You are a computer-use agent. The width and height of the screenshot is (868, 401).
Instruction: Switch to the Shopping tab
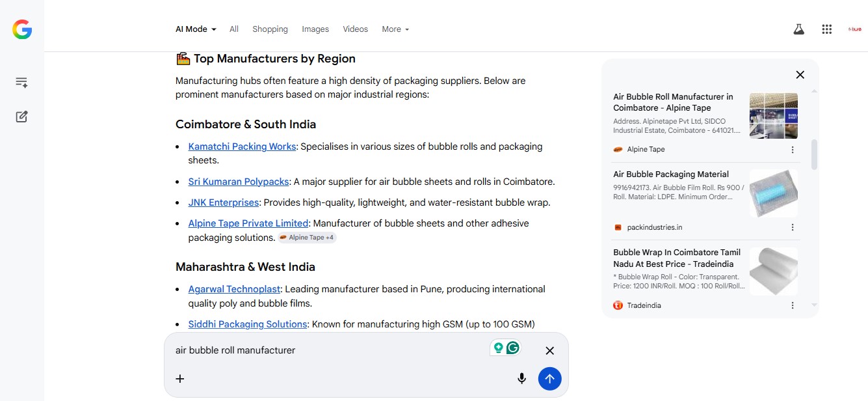270,29
